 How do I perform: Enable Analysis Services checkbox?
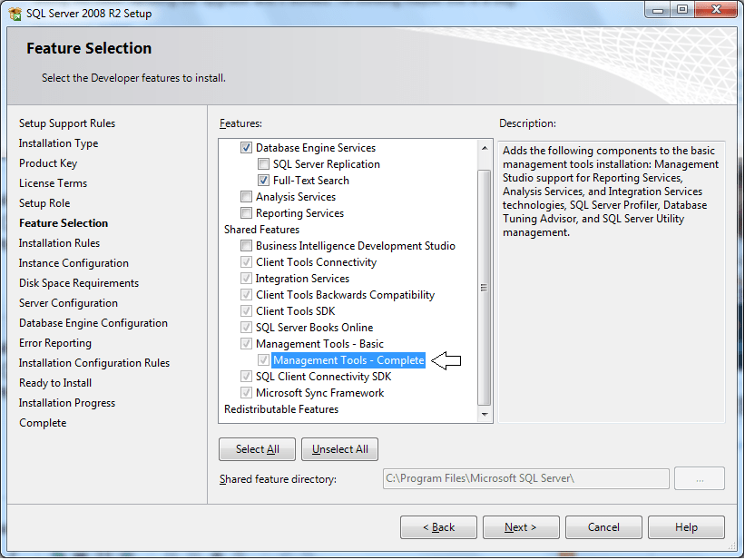click(246, 197)
